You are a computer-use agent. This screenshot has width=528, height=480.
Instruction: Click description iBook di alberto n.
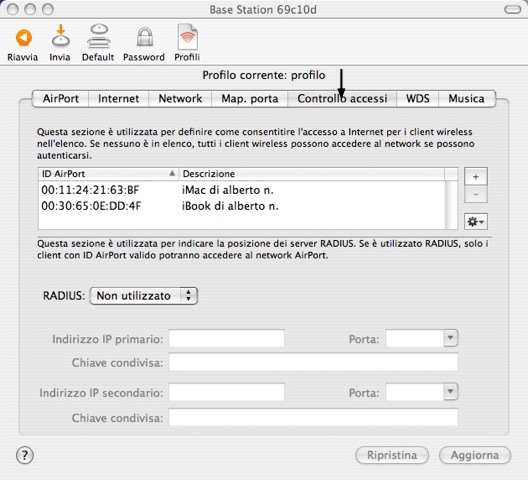(x=230, y=206)
